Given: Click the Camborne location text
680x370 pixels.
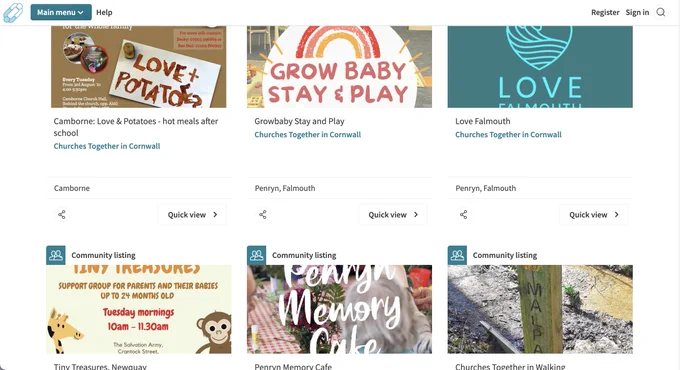Looking at the screenshot, I should (72, 188).
